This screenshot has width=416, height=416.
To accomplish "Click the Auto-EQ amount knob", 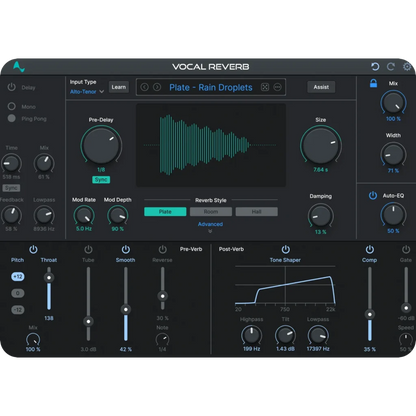I will tap(393, 215).
